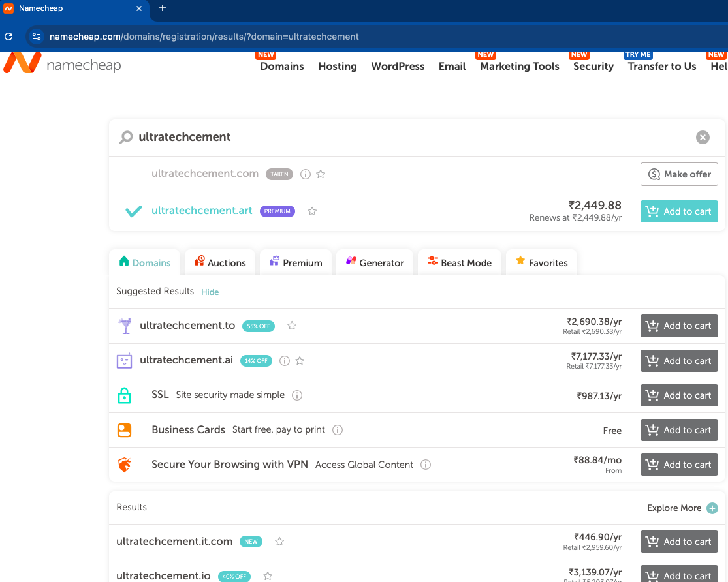Switch to the Domains tab
Image resolution: width=728 pixels, height=582 pixels.
[x=145, y=262]
